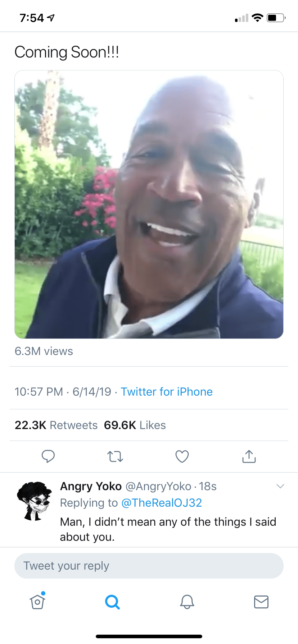
Task: Tap Angry Yoko display name
Action: click(x=91, y=486)
